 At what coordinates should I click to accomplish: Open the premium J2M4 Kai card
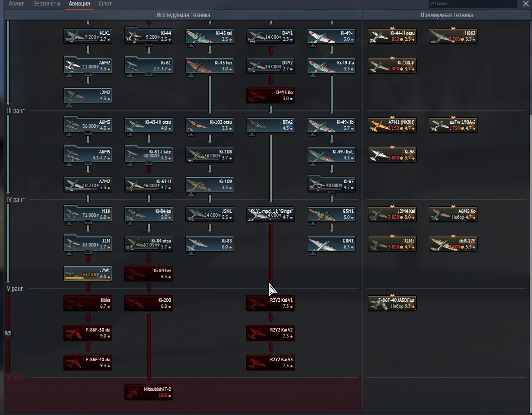pyautogui.click(x=392, y=214)
